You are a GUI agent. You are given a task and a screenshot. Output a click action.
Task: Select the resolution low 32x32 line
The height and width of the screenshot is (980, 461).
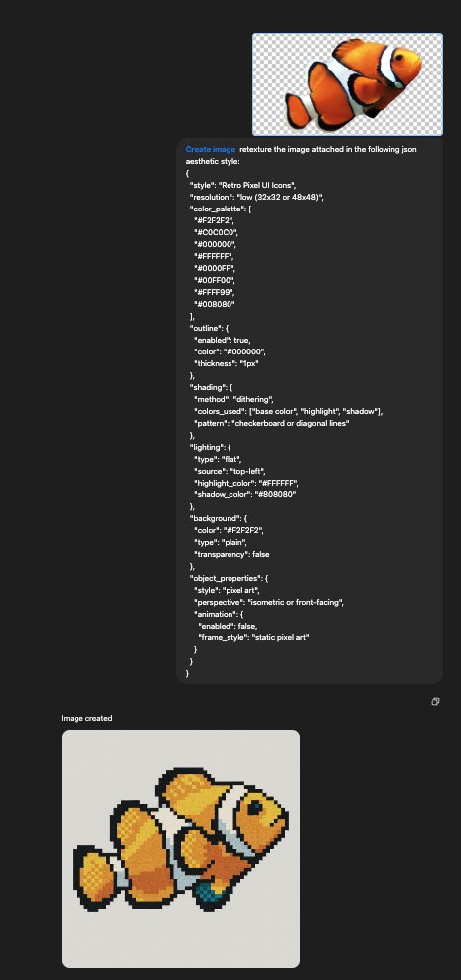coord(256,197)
